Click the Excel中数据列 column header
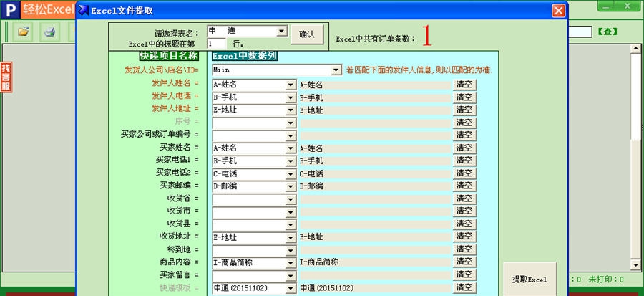 pos(245,56)
